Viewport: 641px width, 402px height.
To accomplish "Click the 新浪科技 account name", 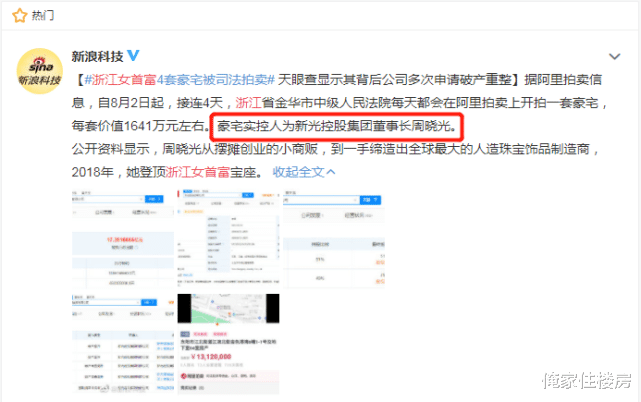I will (x=97, y=56).
